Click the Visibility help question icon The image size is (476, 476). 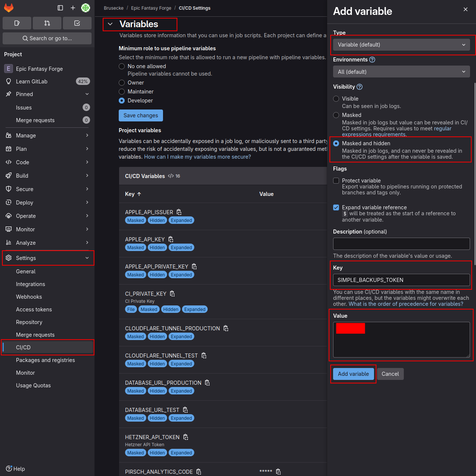[x=360, y=87]
